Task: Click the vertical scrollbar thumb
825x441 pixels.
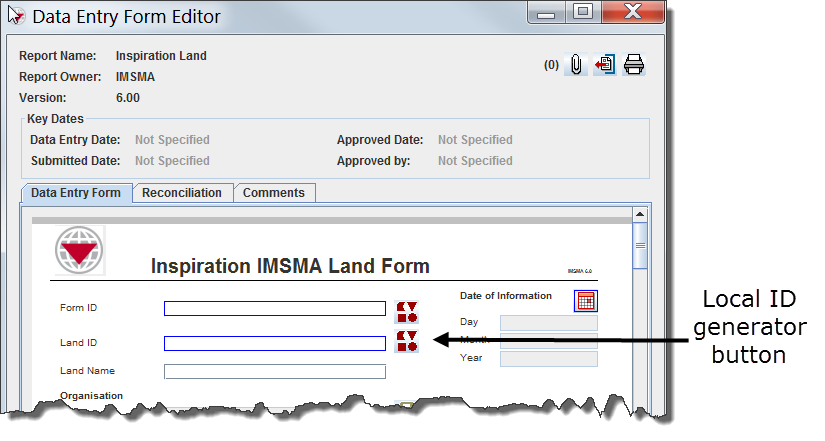Action: pos(641,244)
